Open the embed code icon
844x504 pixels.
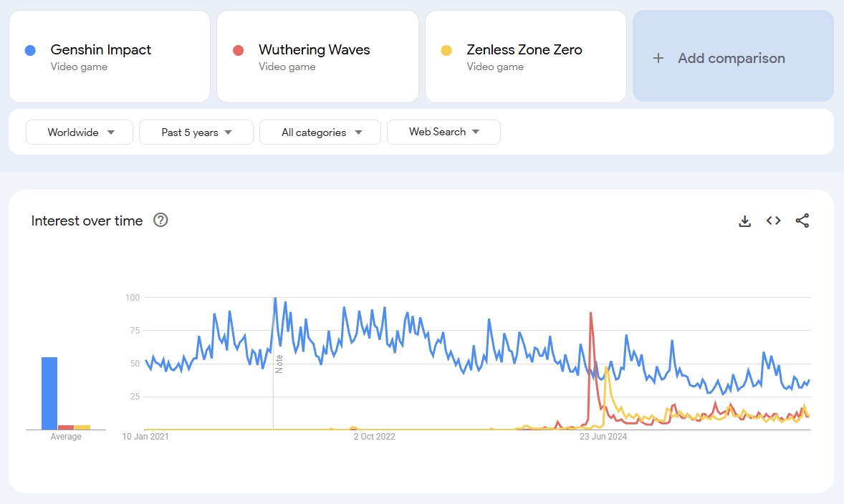tap(774, 220)
